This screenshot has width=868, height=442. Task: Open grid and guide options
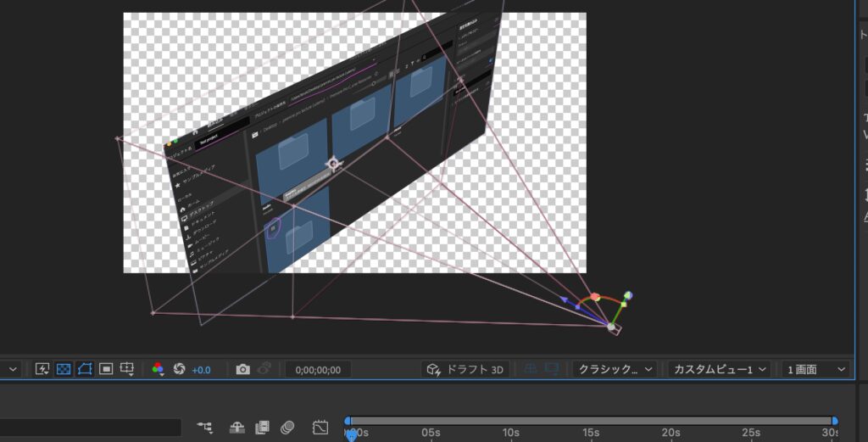pos(127,369)
